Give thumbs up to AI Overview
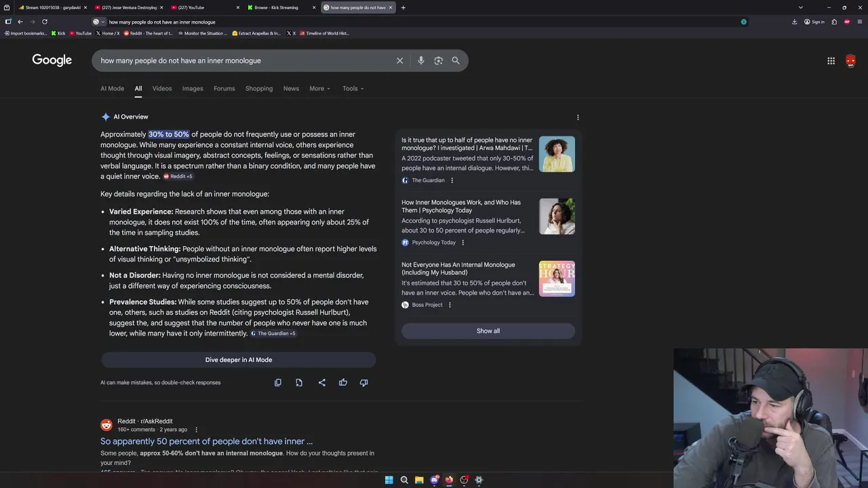 (x=343, y=382)
